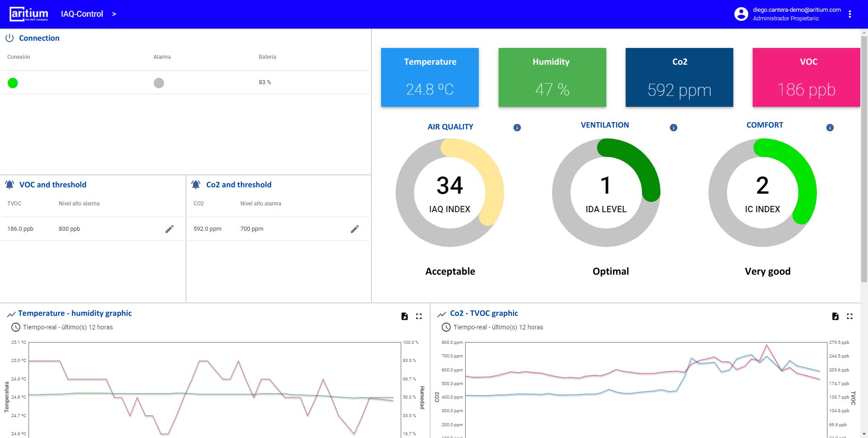
Task: Select the pink VOC 186 ppb card
Action: tap(806, 77)
